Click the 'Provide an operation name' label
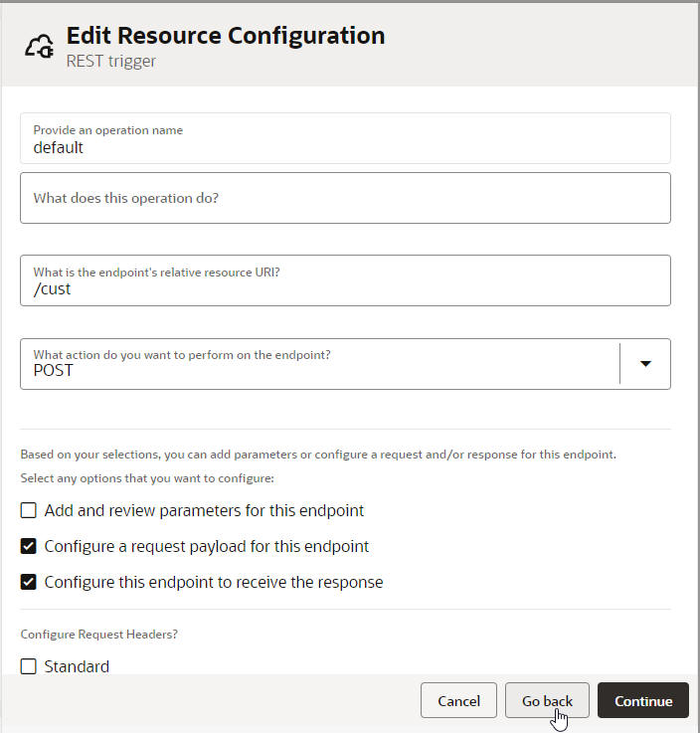Viewport: 700px width, 733px height. point(107,130)
